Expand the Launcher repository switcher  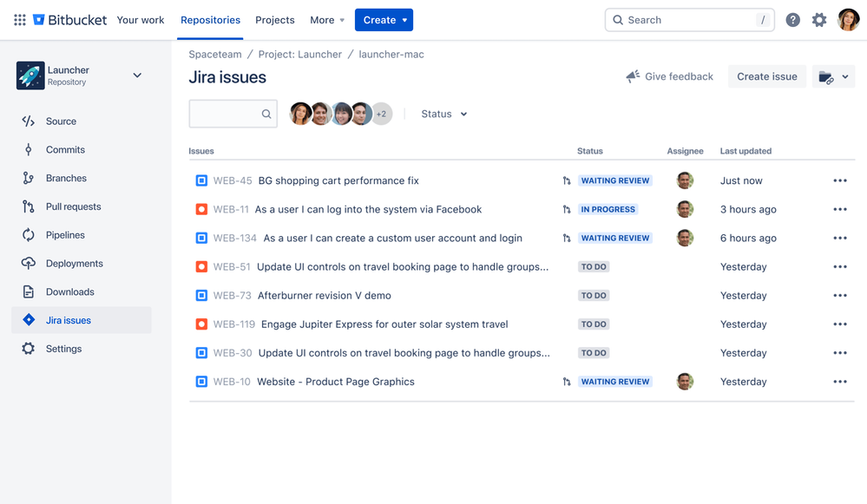pos(137,75)
